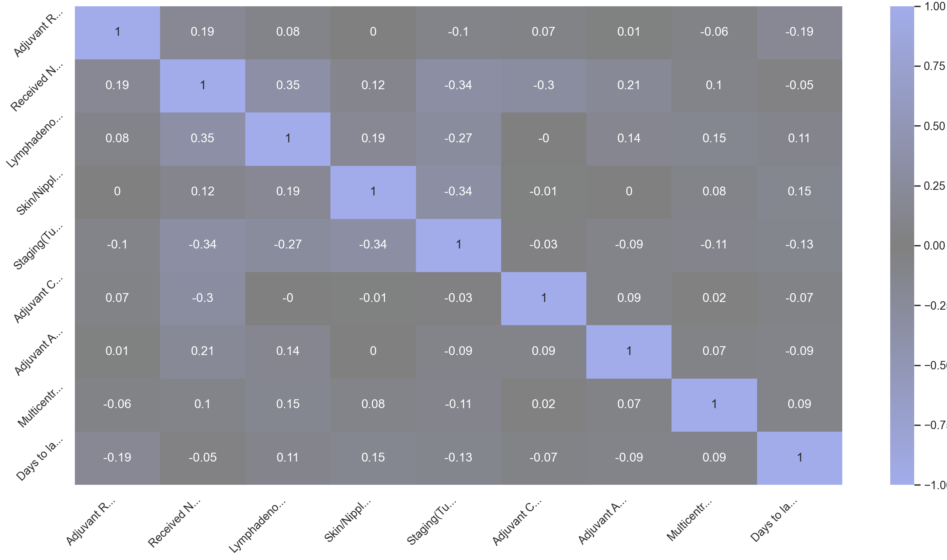Select the -0.3 cell in Adjuvant C row
947x560 pixels.
tap(202, 298)
